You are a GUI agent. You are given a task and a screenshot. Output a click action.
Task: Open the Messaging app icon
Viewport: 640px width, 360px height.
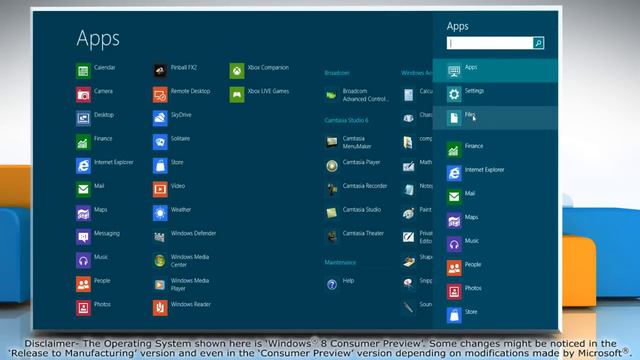tap(83, 237)
